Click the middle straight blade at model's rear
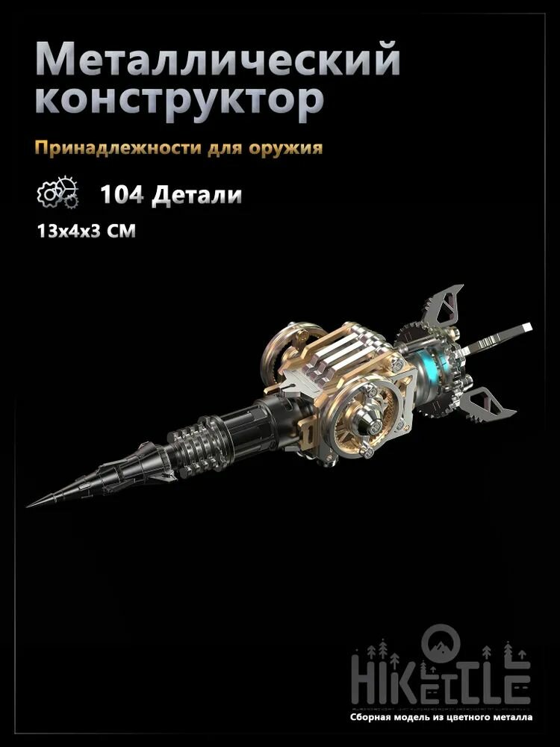Viewport: 560px width, 747px height. pyautogui.click(x=497, y=338)
